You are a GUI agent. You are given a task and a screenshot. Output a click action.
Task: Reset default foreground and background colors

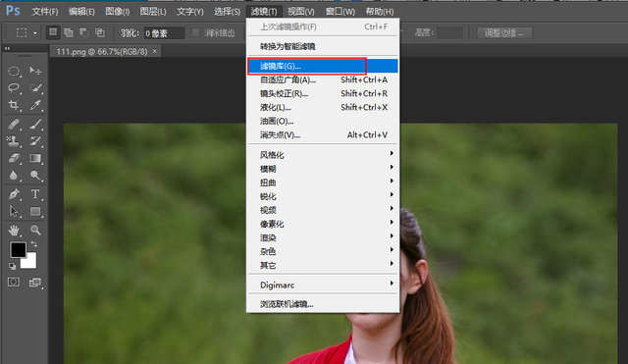12,266
